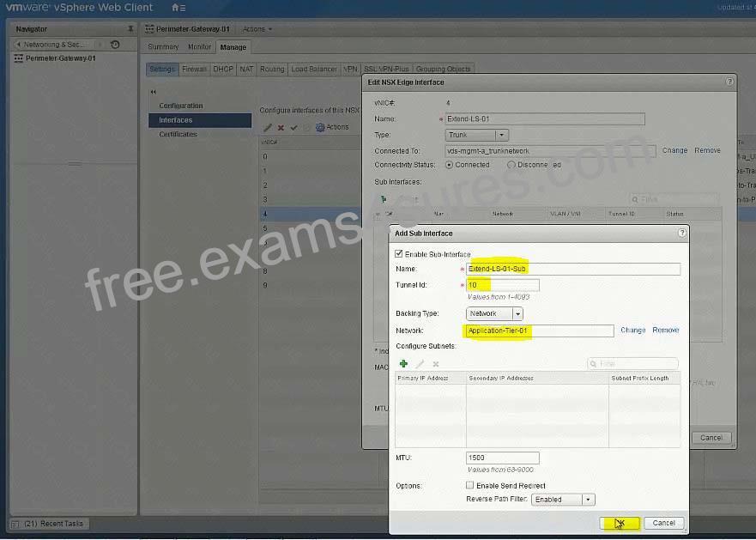
Task: Select the Connected radio button
Action: pyautogui.click(x=450, y=165)
